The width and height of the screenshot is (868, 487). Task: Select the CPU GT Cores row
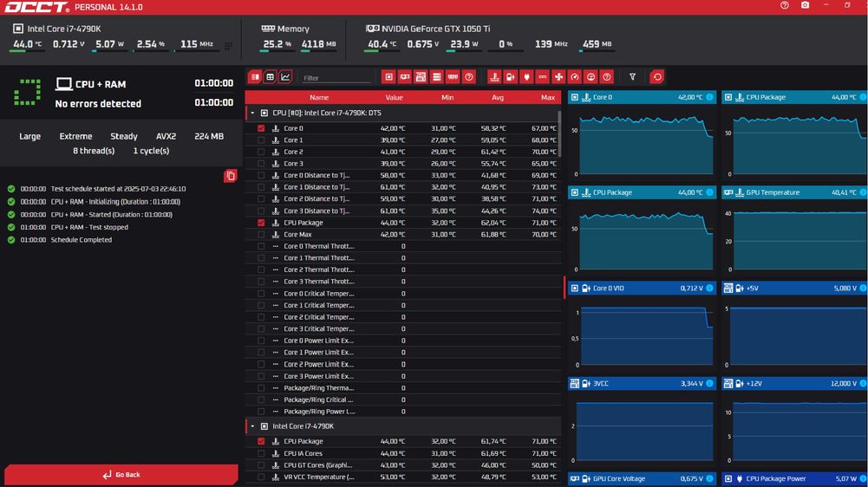403,464
